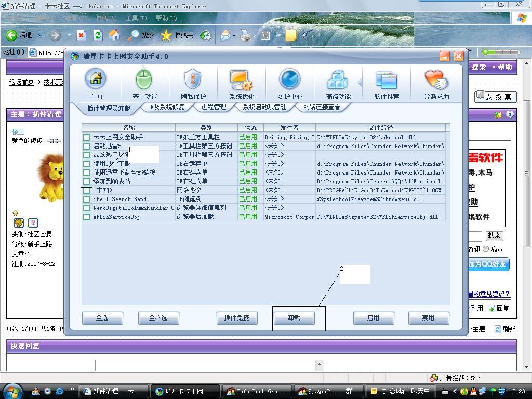Click the green slider in IE toolbar

point(500,52)
